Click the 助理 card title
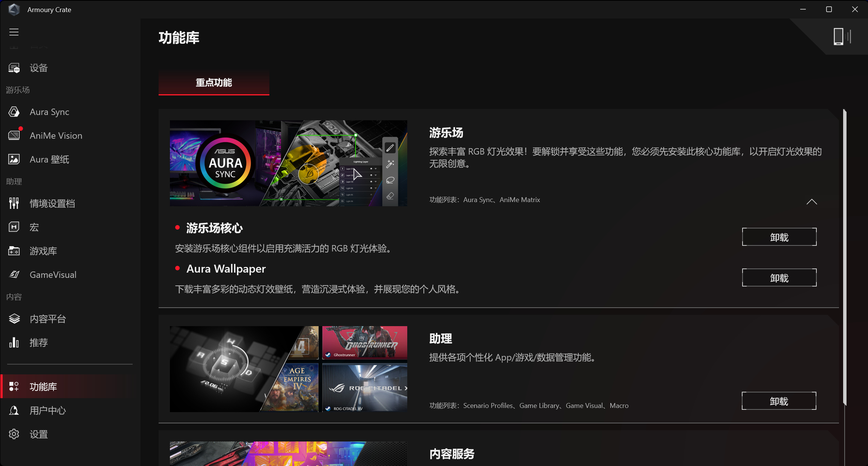 pyautogui.click(x=441, y=339)
